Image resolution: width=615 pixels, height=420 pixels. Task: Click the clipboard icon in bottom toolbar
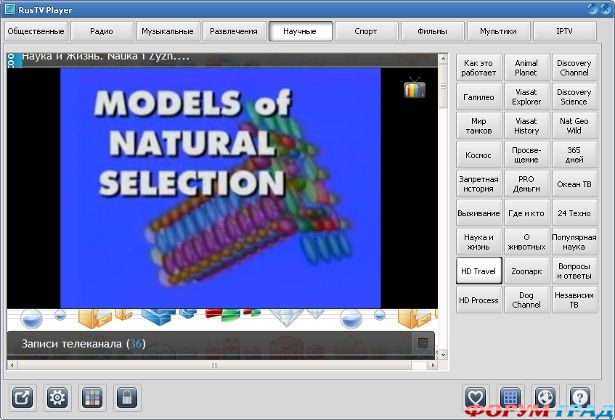pos(126,397)
